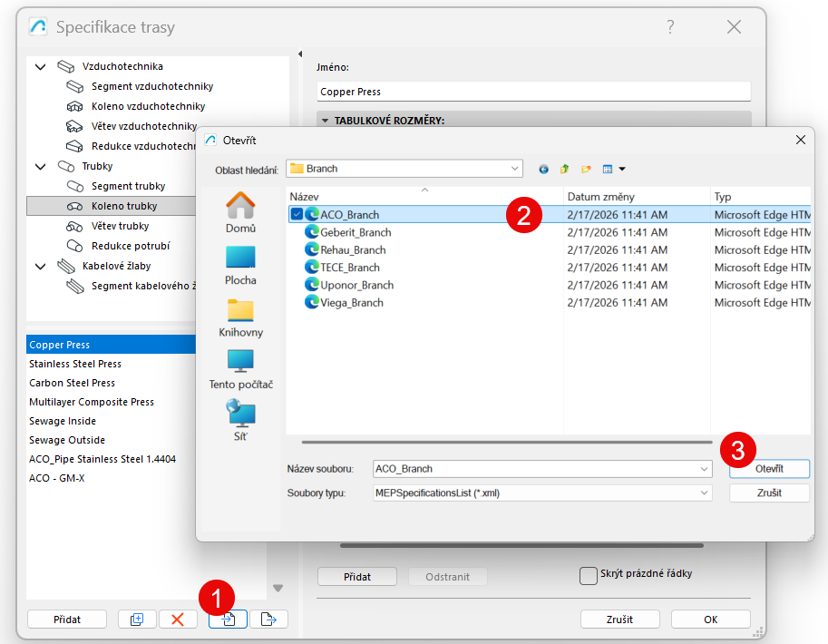
Task: Click the help question mark in Specifikace trasy
Action: tap(670, 27)
